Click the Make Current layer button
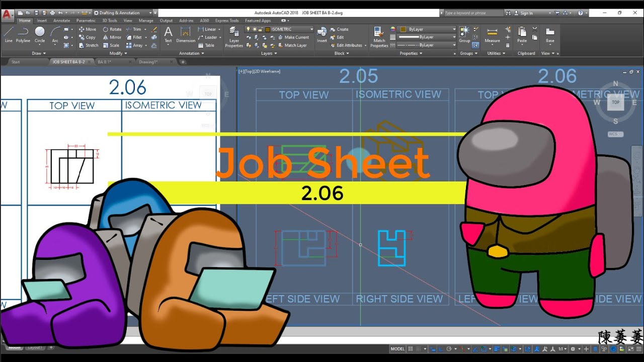Viewport: 644px width, 362px height. pyautogui.click(x=293, y=37)
